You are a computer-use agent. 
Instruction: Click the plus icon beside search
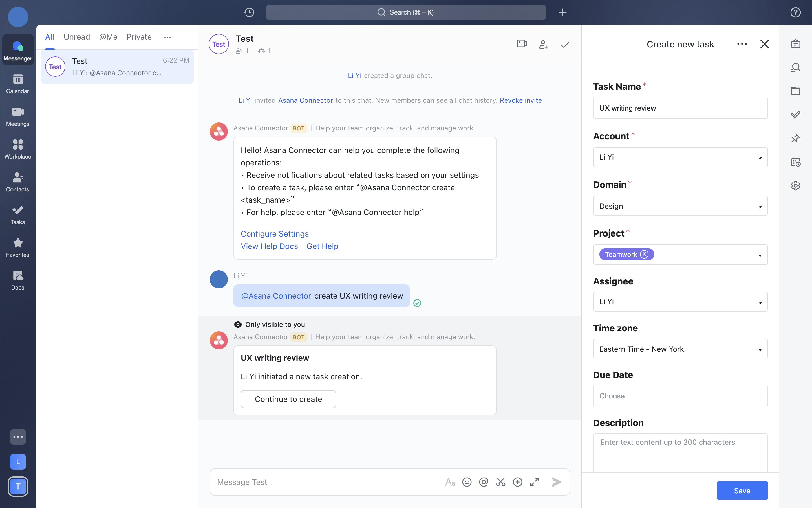pyautogui.click(x=563, y=12)
